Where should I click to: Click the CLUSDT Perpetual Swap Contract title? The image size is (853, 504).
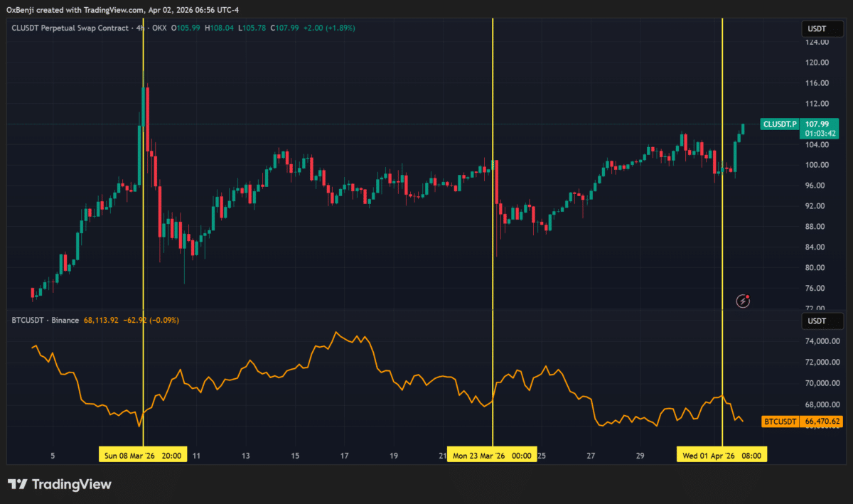pyautogui.click(x=70, y=28)
